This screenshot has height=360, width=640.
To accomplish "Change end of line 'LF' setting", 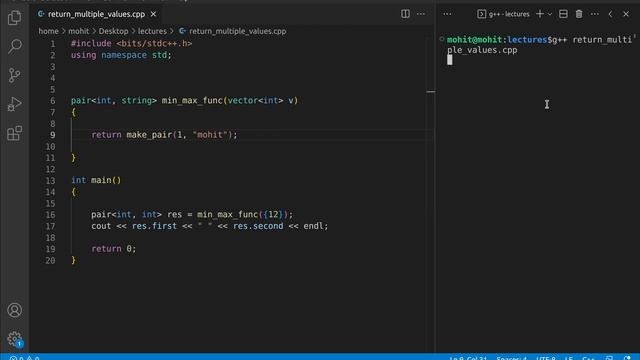I will click(x=569, y=358).
